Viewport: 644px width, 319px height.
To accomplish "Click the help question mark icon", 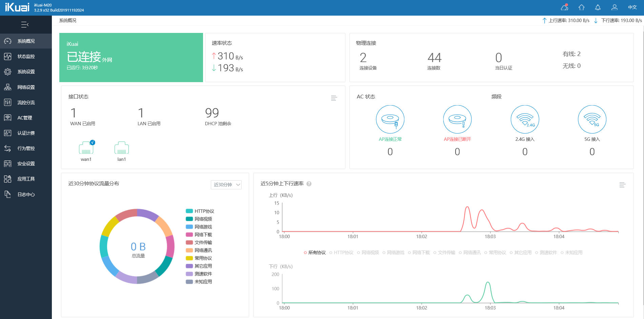I will (309, 184).
